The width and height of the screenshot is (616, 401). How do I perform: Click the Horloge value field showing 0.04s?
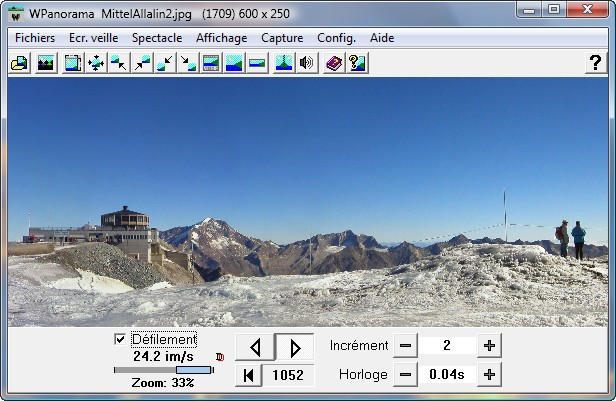tap(447, 375)
